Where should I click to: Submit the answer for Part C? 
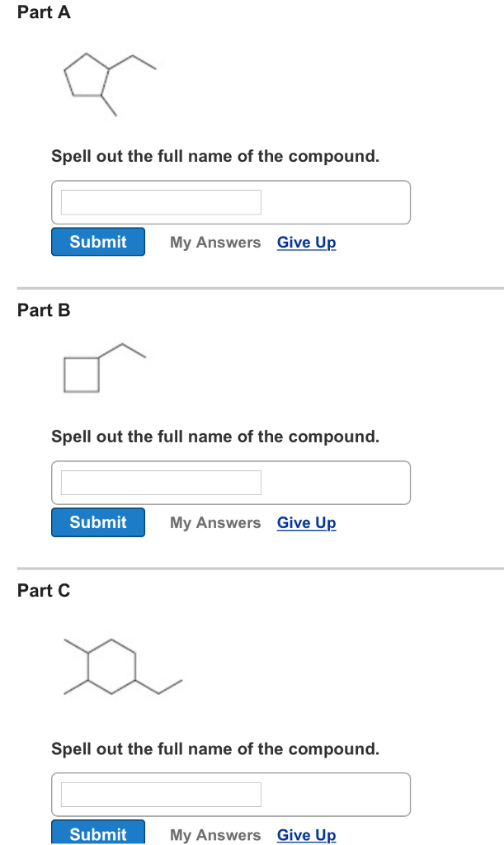[x=97, y=833]
